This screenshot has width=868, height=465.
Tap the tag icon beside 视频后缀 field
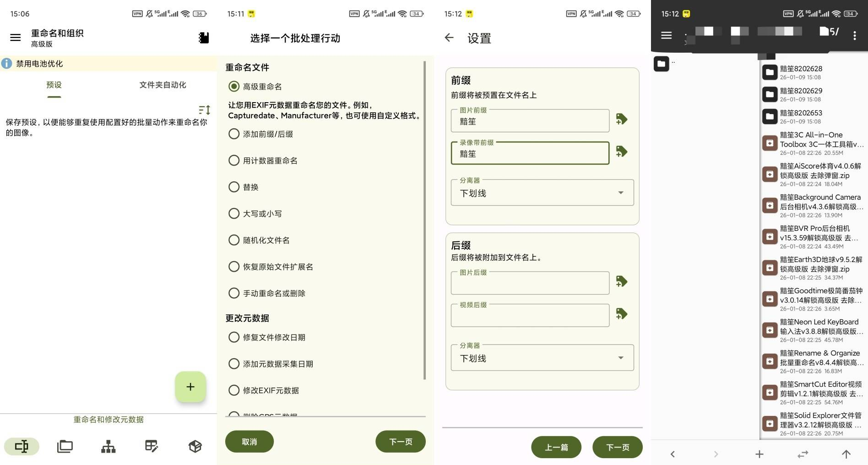tap(622, 314)
